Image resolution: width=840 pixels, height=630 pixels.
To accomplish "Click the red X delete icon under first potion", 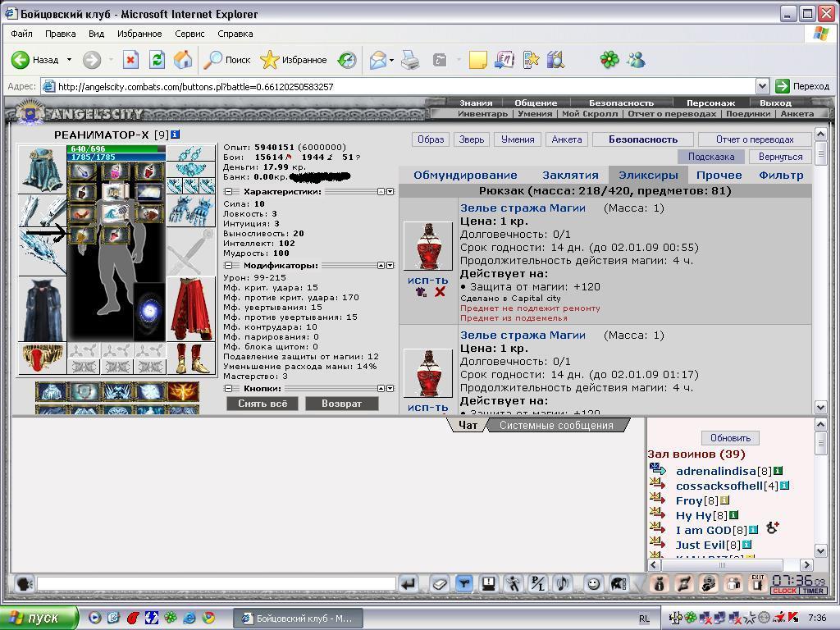I will coord(440,292).
